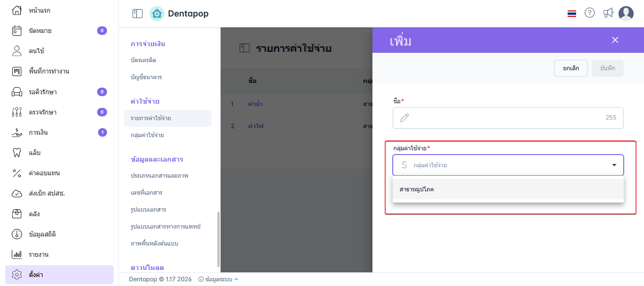Open the calendar icon for นัดหมาย
This screenshot has width=644, height=286.
pos(17,31)
